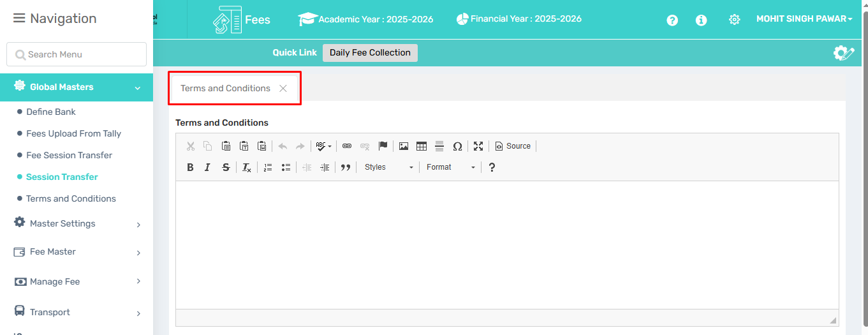This screenshot has width=868, height=335.
Task: Open the settings gear in header
Action: tap(734, 20)
